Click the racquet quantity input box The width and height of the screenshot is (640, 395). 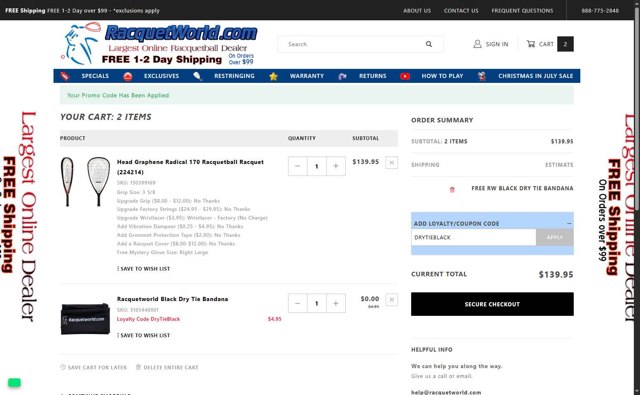(317, 166)
